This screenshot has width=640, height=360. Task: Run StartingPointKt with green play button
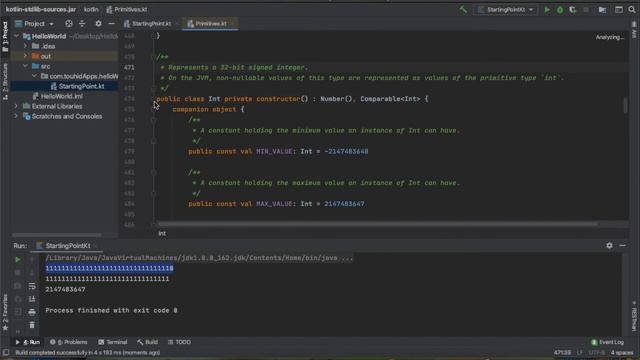(x=547, y=9)
